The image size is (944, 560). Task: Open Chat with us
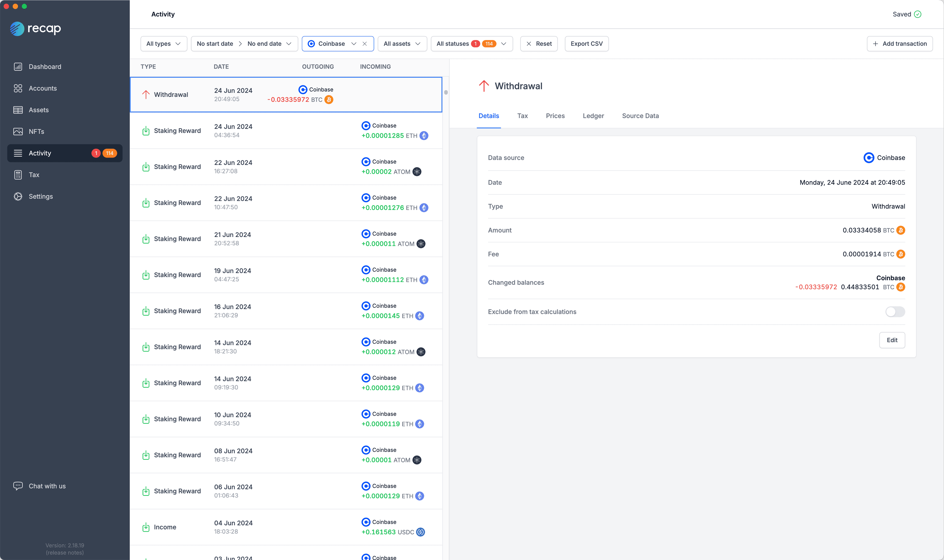(x=40, y=486)
